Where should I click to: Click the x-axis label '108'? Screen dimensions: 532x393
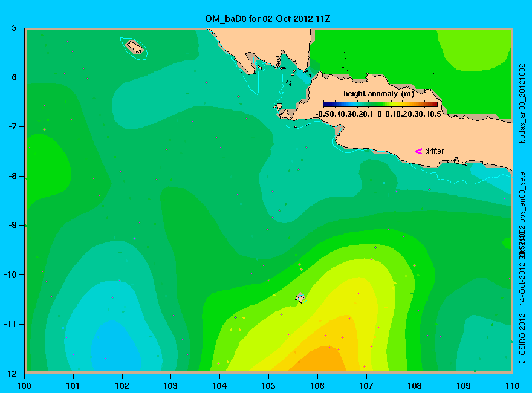tap(415, 386)
